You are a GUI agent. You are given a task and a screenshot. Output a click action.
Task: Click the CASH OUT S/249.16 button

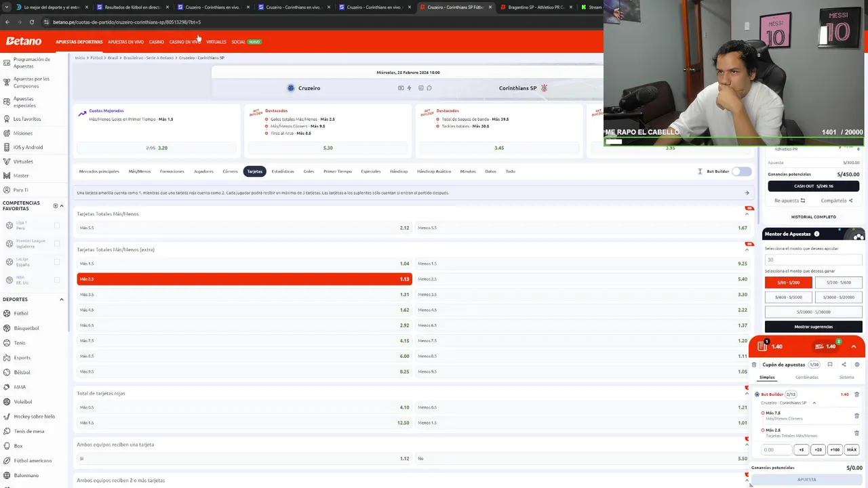tap(813, 186)
